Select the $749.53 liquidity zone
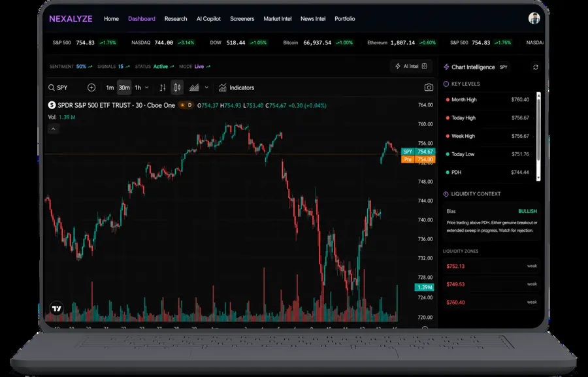Viewport: 588px width, 377px height. click(x=491, y=284)
